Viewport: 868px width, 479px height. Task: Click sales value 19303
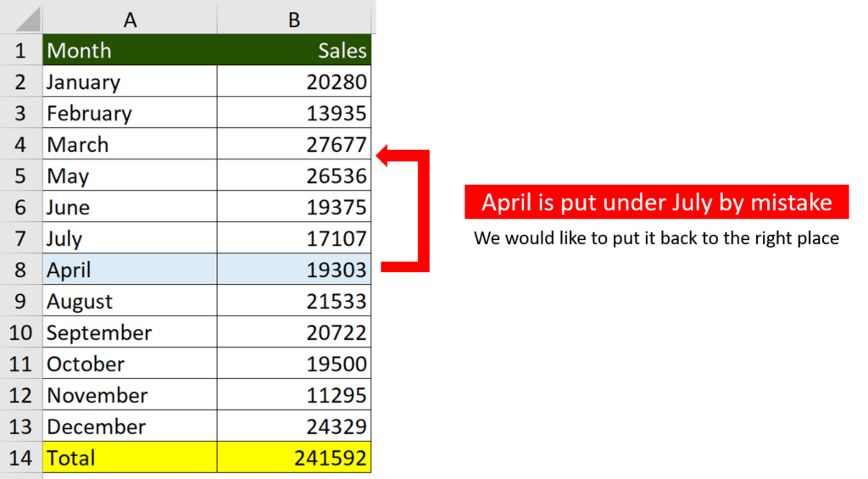pyautogui.click(x=294, y=270)
